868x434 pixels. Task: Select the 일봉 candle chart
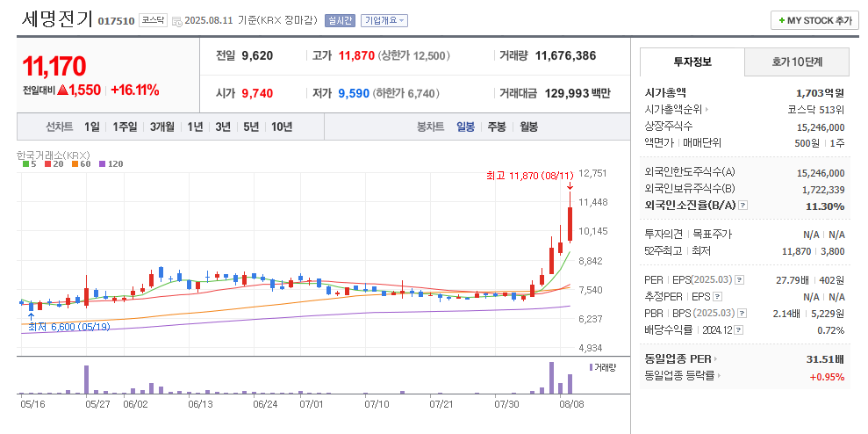[x=465, y=127]
